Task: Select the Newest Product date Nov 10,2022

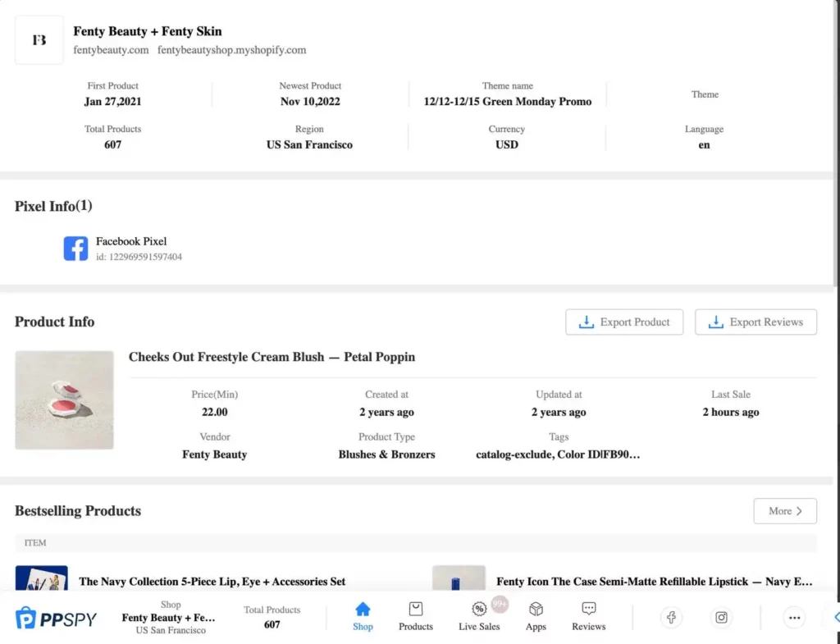Action: point(310,101)
